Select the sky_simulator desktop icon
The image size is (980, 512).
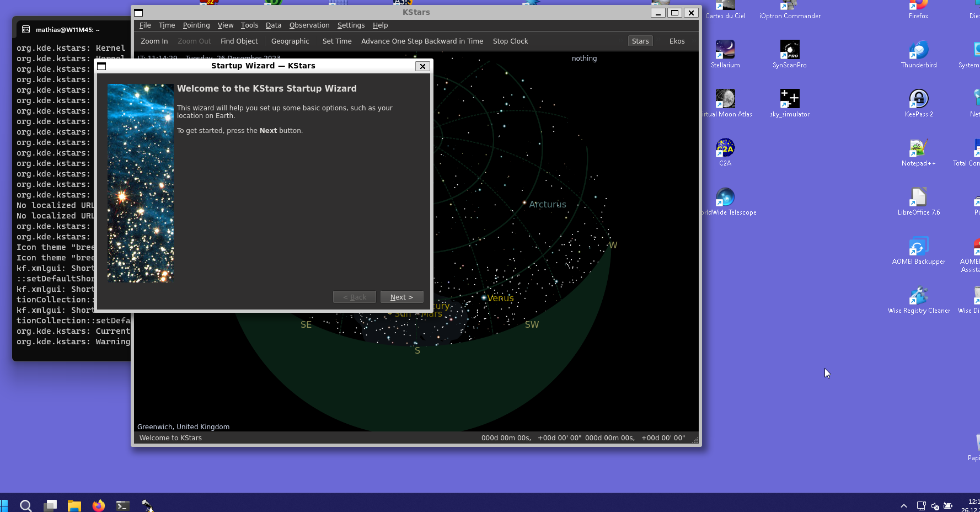(790, 103)
